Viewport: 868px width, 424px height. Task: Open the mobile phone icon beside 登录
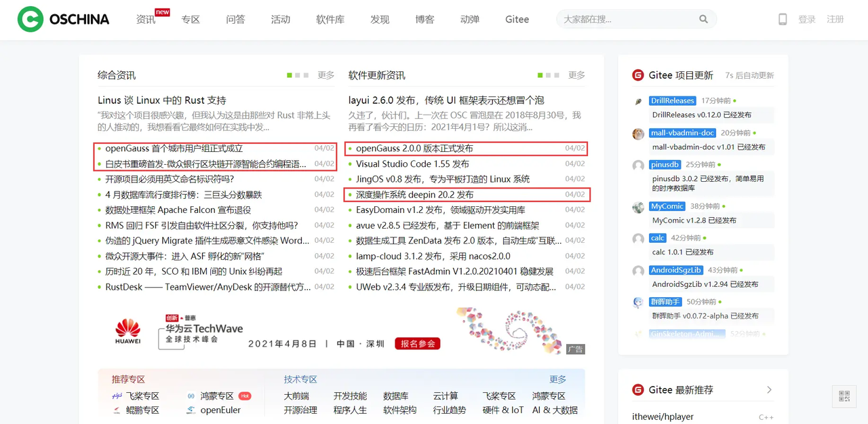coord(783,19)
